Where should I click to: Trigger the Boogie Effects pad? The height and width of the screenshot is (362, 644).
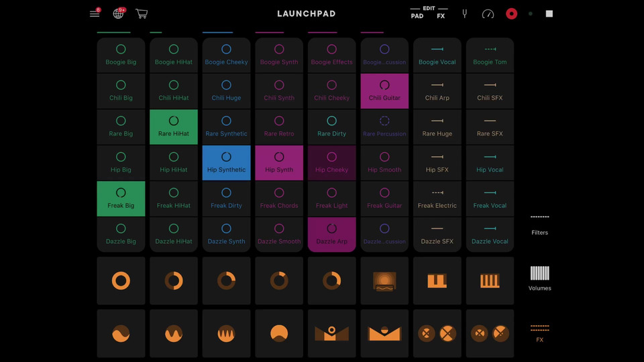click(331, 55)
